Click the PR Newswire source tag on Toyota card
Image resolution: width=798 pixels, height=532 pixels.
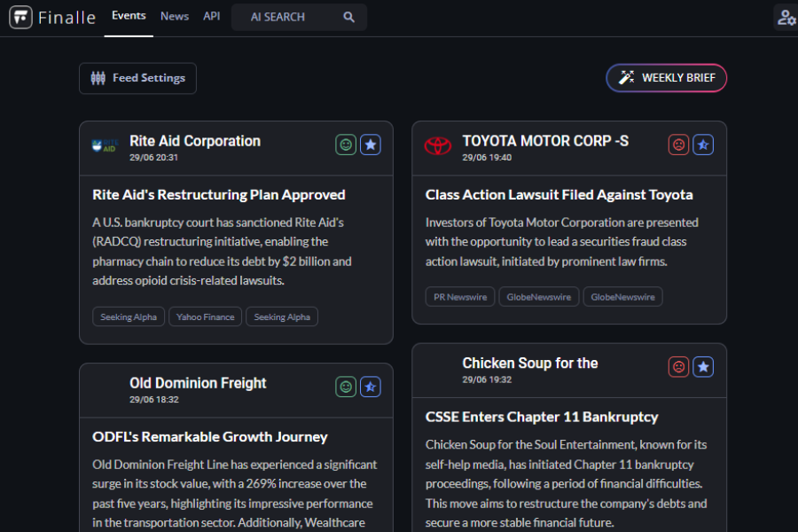tap(459, 296)
